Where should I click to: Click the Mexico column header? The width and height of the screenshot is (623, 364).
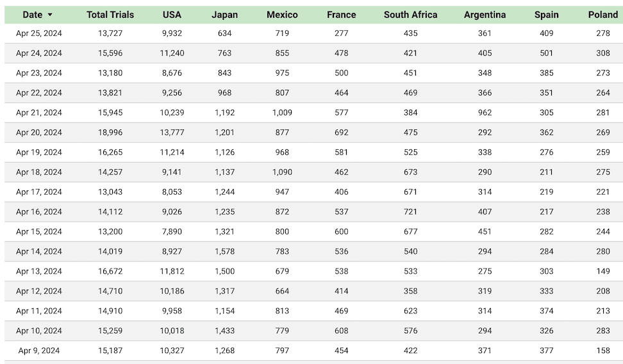[x=282, y=15]
